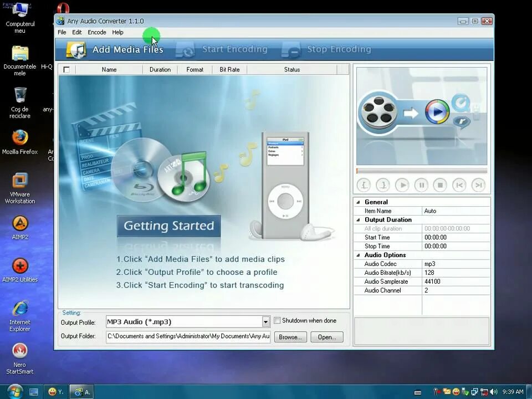Click the Open... button

(327, 337)
